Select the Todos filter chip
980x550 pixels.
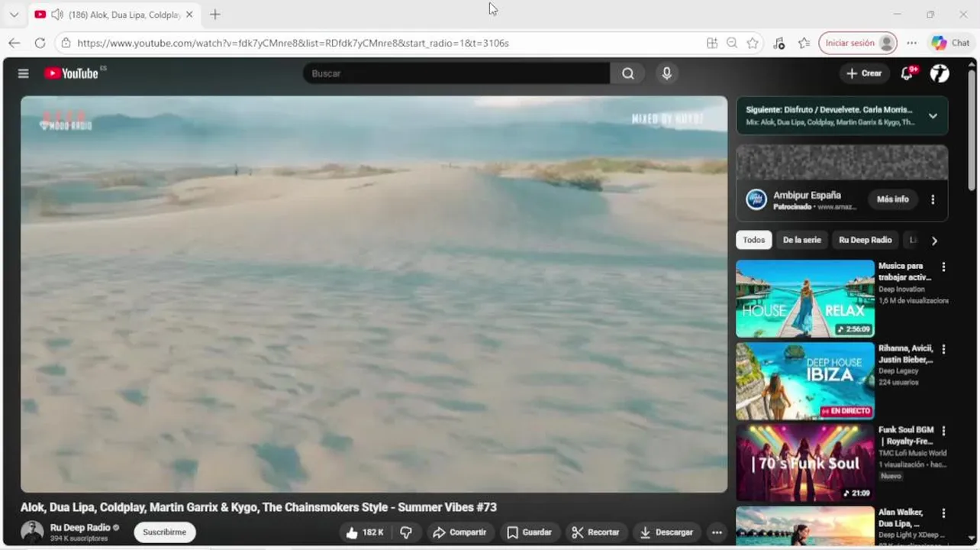click(753, 240)
